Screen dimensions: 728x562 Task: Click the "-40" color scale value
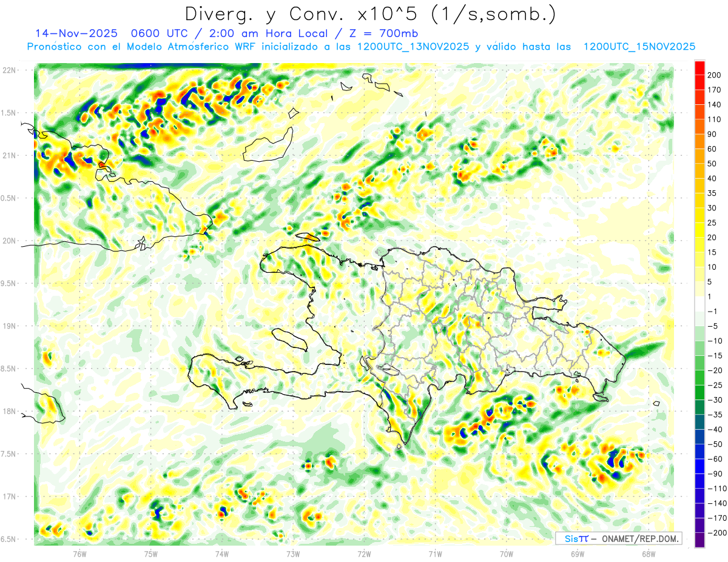(x=715, y=430)
